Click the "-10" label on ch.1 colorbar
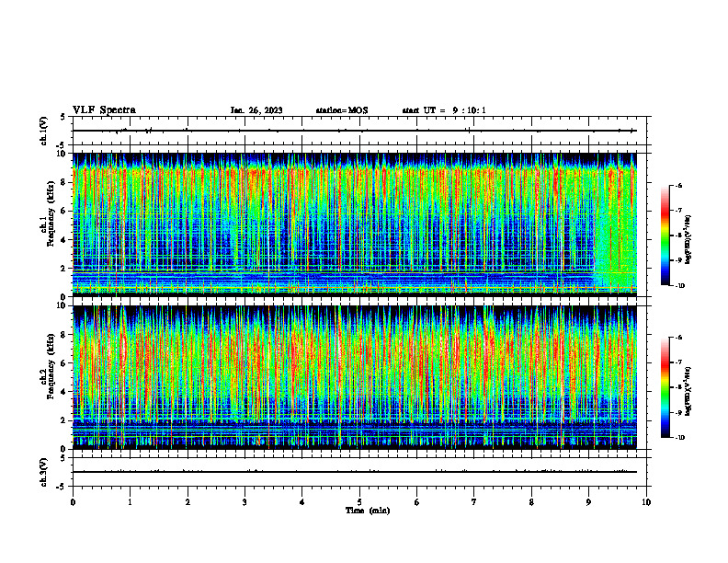The height and width of the screenshot is (563, 728). (x=679, y=286)
